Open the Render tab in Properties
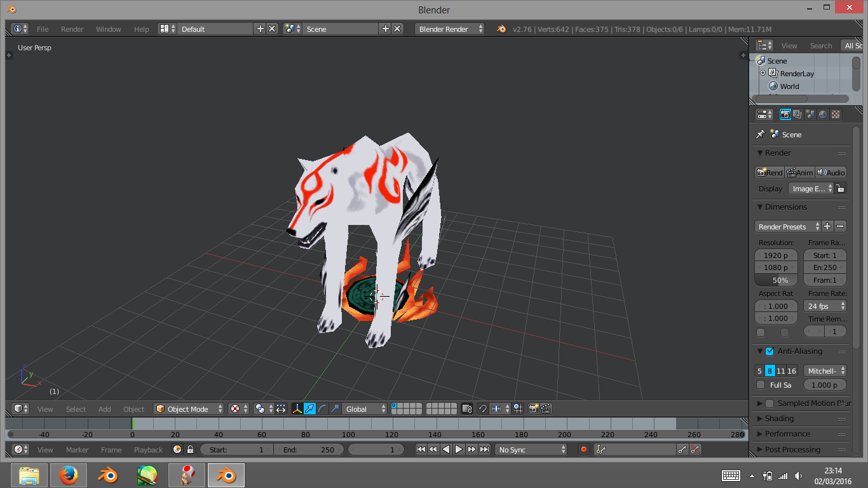This screenshot has width=868, height=488. (x=785, y=114)
